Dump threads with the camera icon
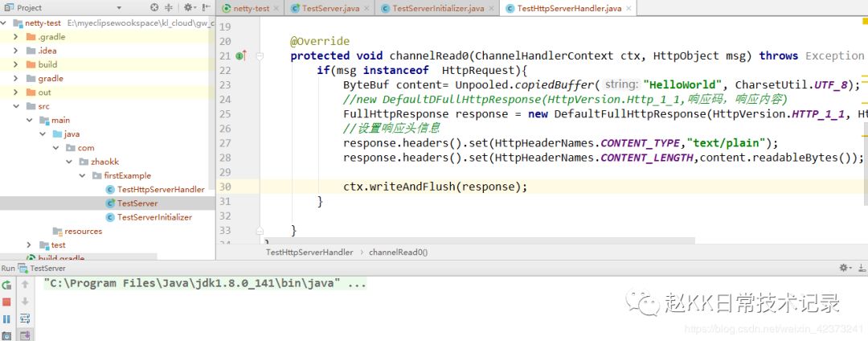868x341 pixels. (x=6, y=335)
